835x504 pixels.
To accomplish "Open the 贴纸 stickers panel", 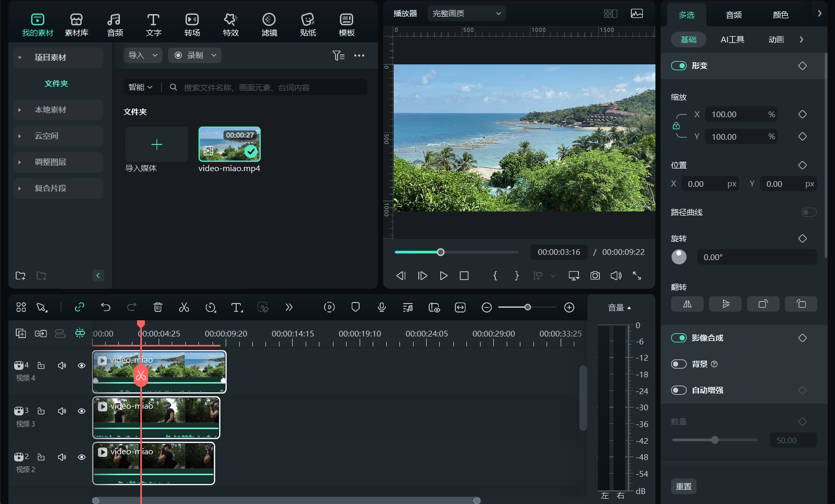I will point(308,25).
